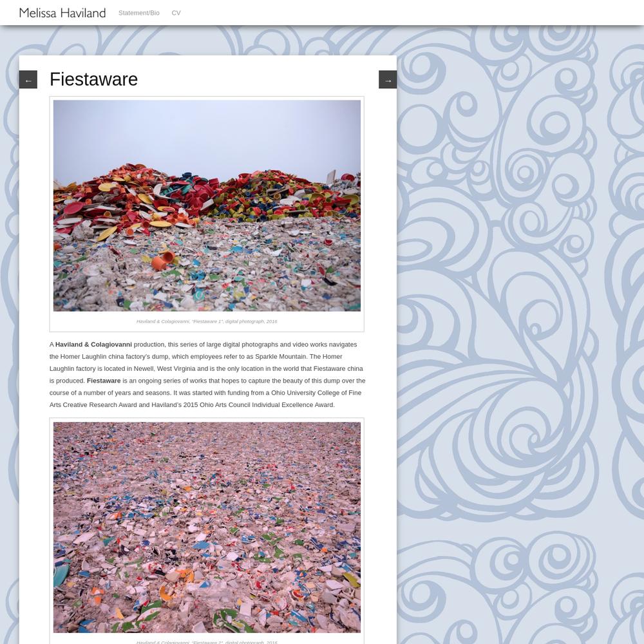Image resolution: width=644 pixels, height=644 pixels.
Task: Open the Fiestaware 1 photograph of piled dishes
Action: click(207, 206)
